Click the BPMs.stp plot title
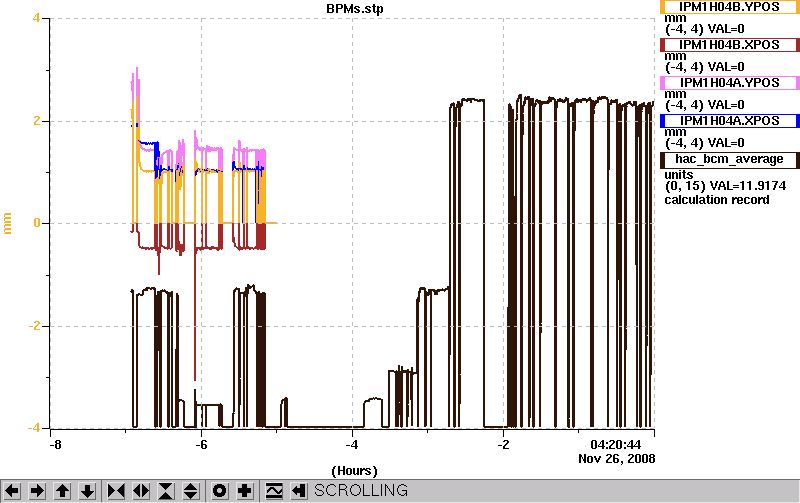 coord(355,9)
